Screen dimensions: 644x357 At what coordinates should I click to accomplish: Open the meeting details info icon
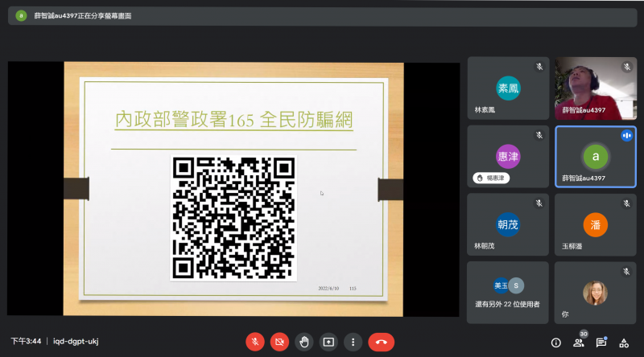[x=555, y=343]
